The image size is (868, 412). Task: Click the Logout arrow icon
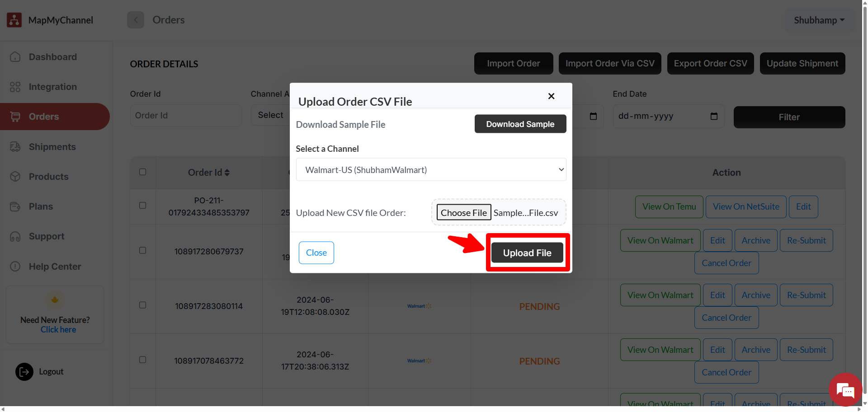tap(24, 372)
